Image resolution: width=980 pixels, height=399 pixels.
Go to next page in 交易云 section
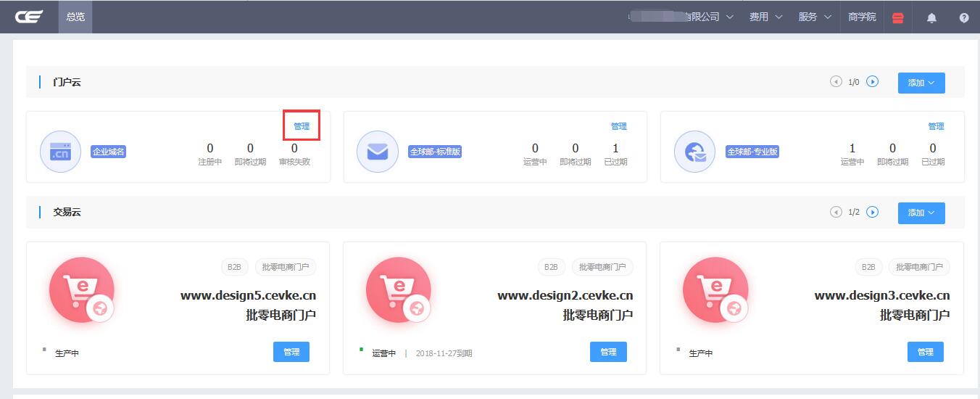point(873,212)
